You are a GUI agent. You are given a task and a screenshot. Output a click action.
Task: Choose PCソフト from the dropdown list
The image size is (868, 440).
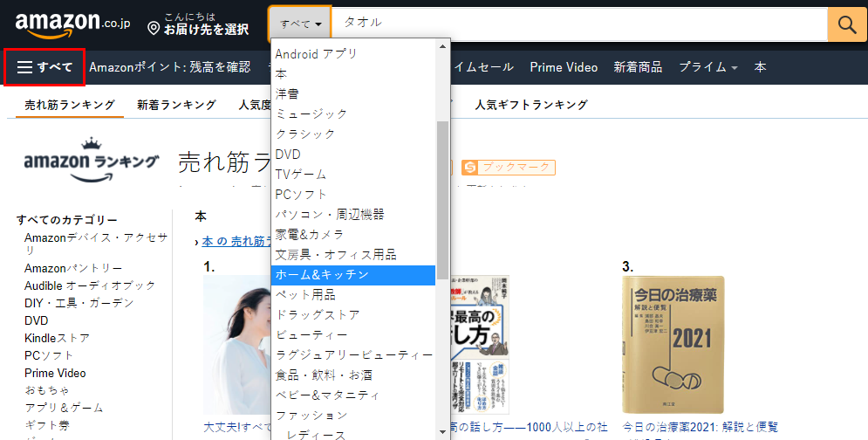pyautogui.click(x=353, y=194)
